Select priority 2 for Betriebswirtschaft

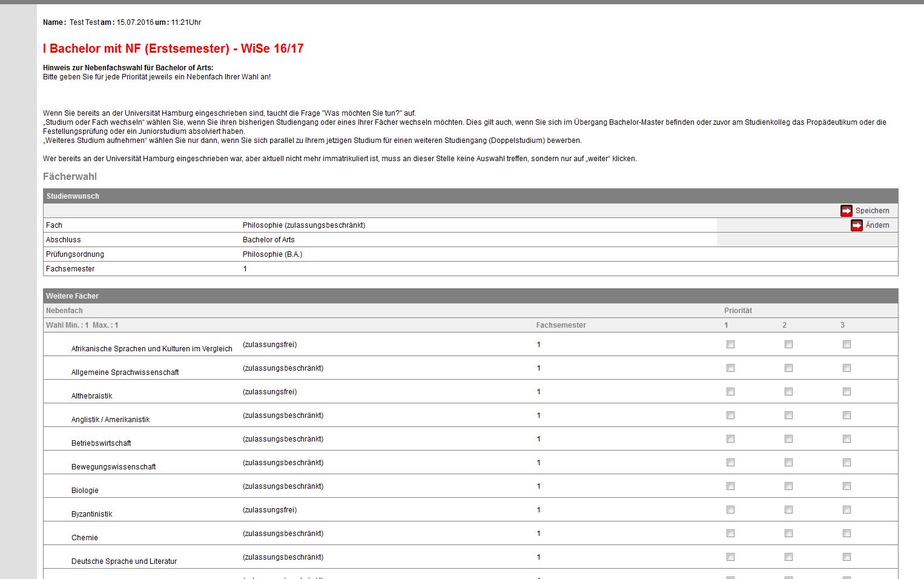pos(788,439)
